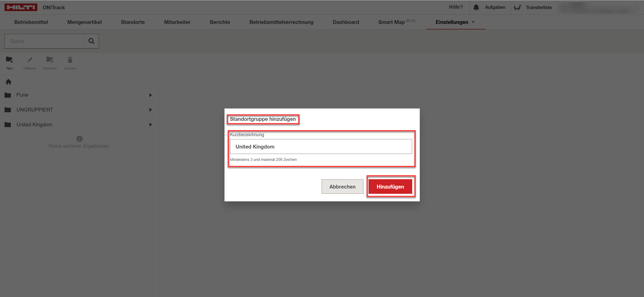Switch to the Standorte tab
This screenshot has width=644, height=297.
pos(133,22)
